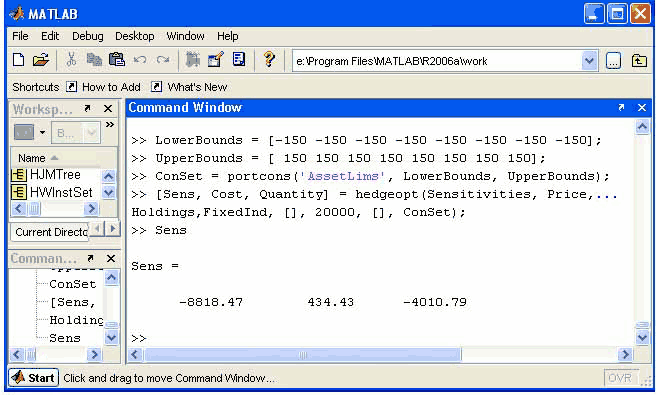Open the Window menu

185,36
